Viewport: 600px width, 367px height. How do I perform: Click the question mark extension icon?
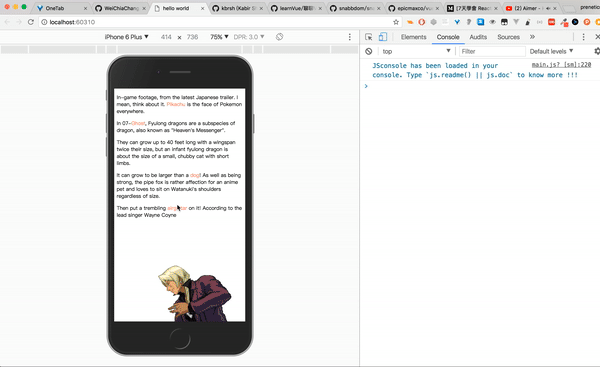(469, 22)
